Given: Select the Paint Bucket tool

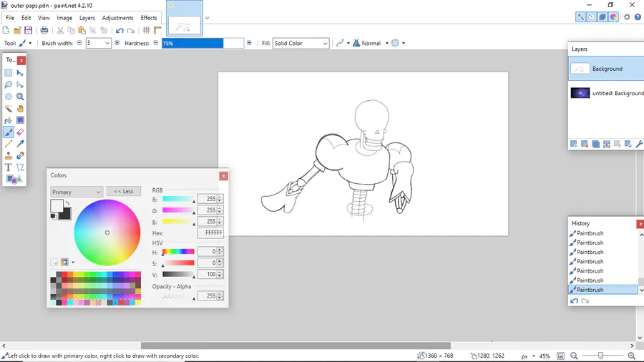Looking at the screenshot, I should coord(8,120).
